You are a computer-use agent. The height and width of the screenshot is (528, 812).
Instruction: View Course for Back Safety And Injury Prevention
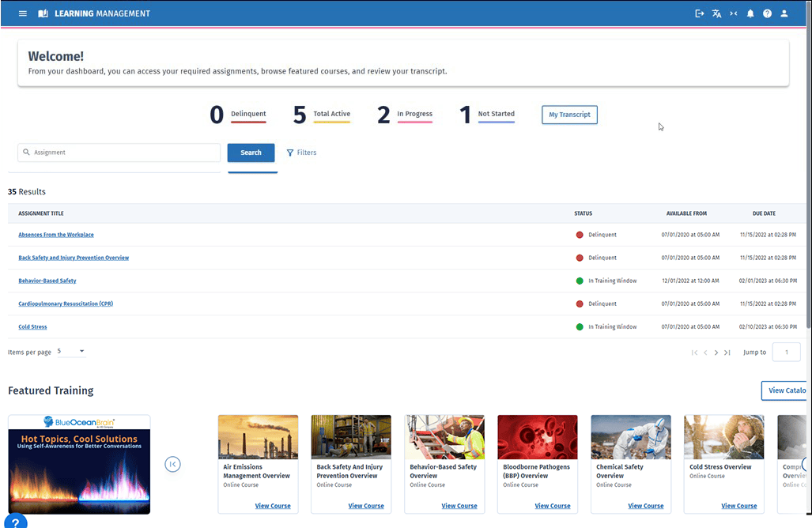click(x=365, y=506)
